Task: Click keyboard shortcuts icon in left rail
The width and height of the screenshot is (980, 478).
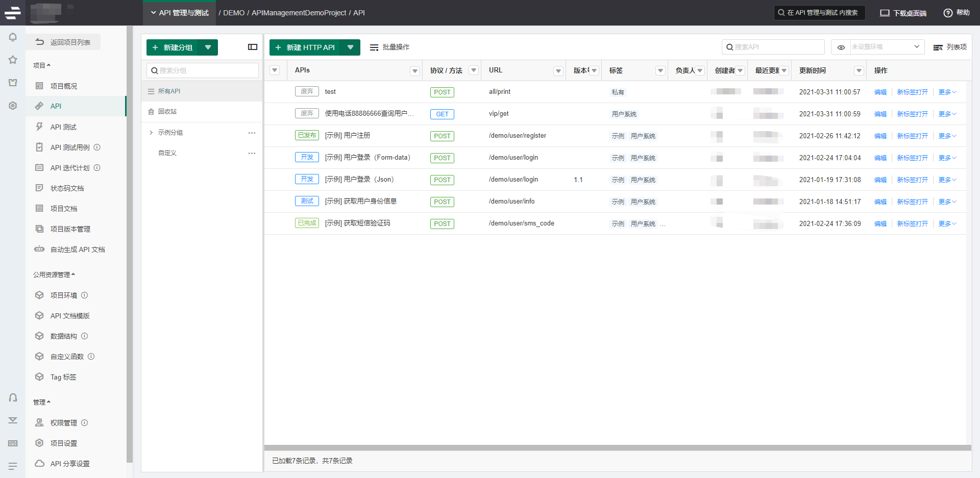Action: click(13, 443)
